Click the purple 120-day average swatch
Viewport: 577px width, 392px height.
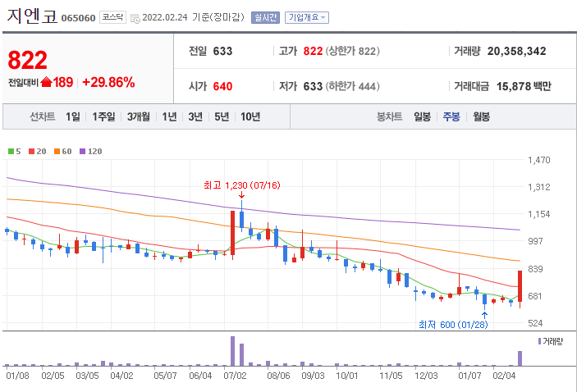(83, 151)
